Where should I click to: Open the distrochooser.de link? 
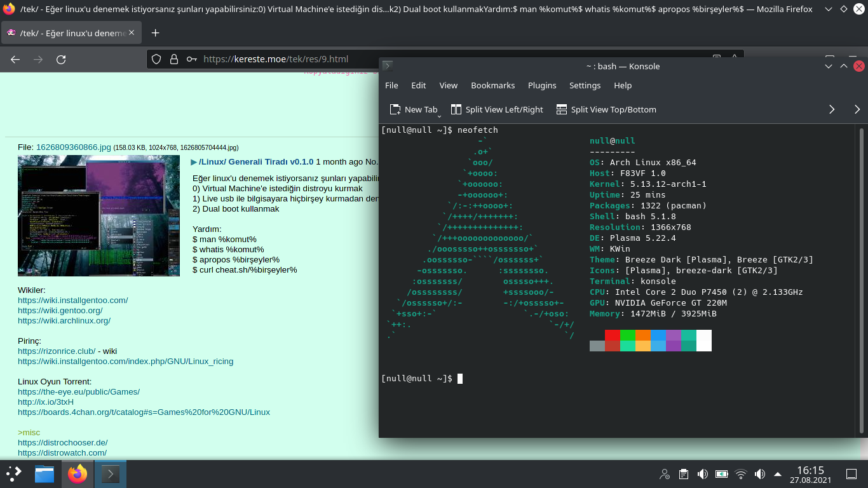63,442
